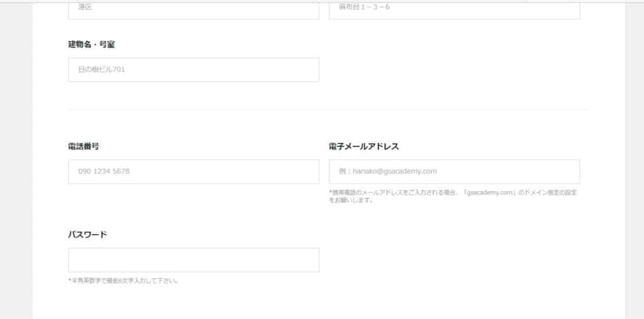
Task: Click blank area right of 建物名・号室 field
Action: [453, 70]
